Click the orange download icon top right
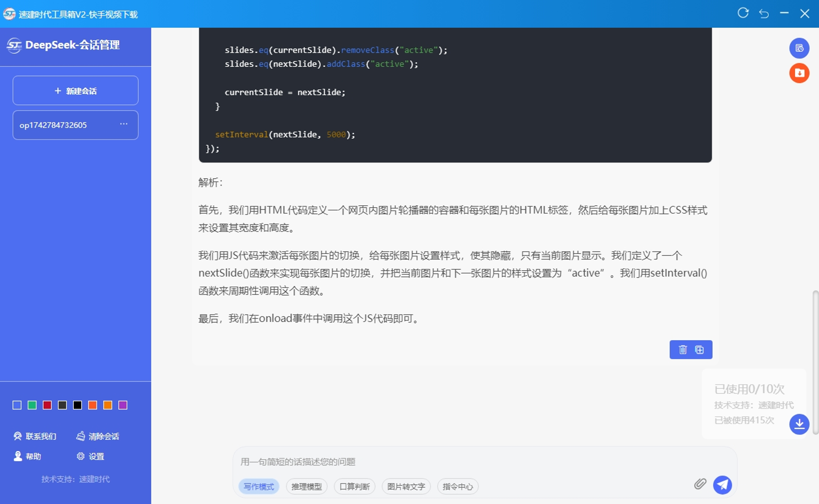This screenshot has width=819, height=504. 799,73
